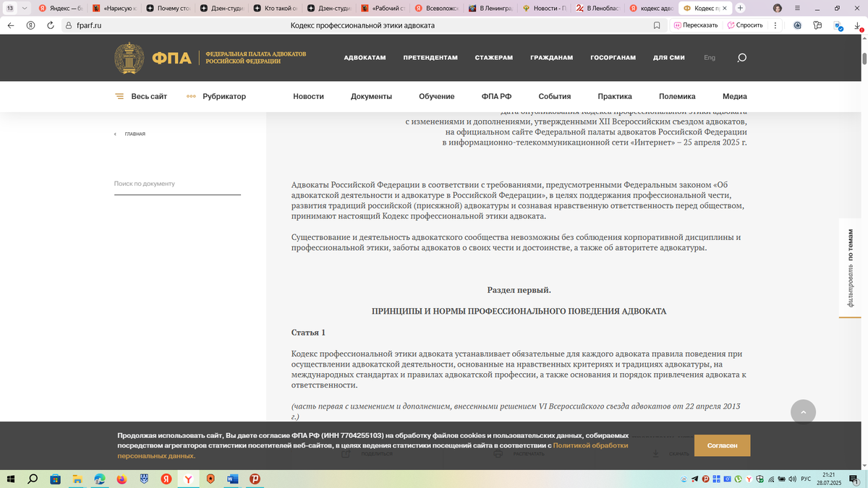Open the red Yandex 'Я' taskbar app
868x488 pixels.
(166, 479)
